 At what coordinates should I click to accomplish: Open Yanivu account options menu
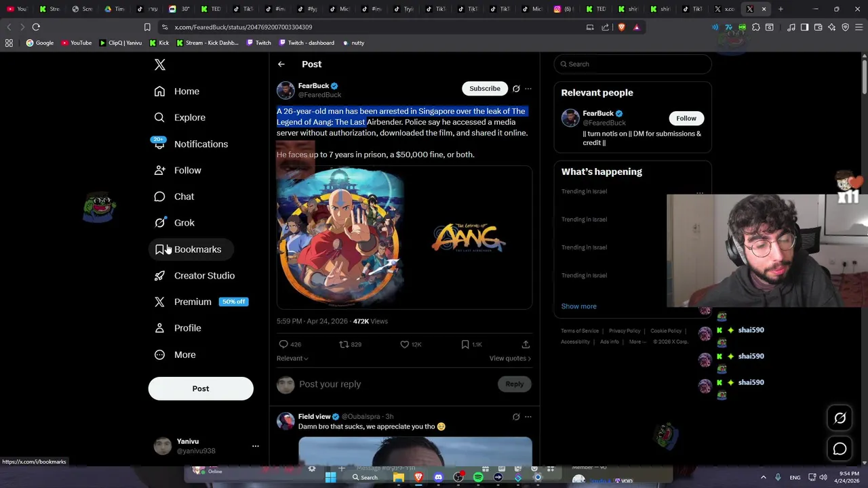click(256, 446)
